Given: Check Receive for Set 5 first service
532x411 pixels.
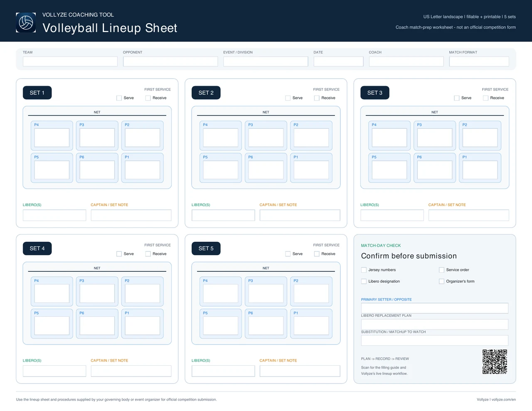Looking at the screenshot, I should coord(317,254).
